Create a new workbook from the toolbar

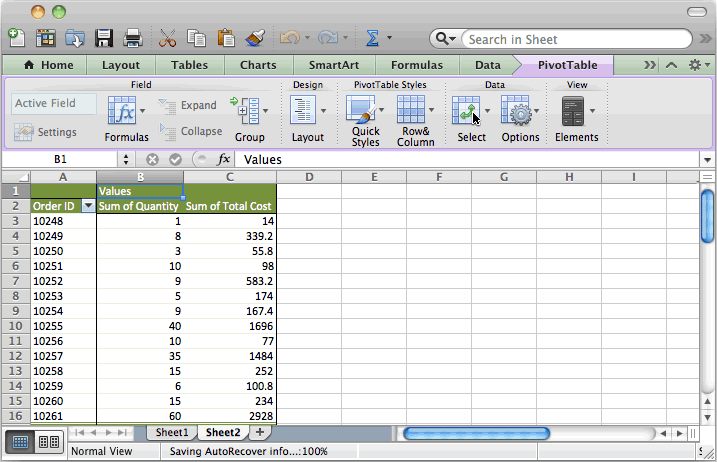click(x=16, y=38)
